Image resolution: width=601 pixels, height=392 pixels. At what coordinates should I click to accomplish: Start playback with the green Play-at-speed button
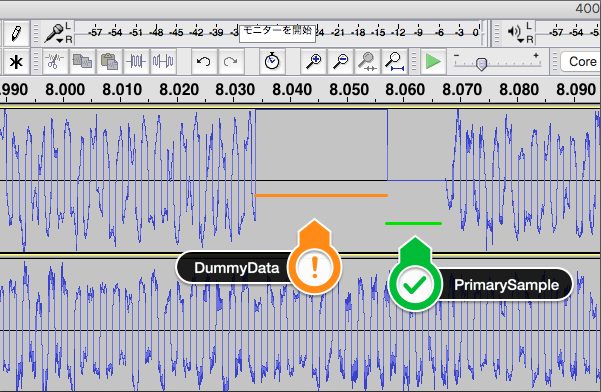(x=433, y=61)
